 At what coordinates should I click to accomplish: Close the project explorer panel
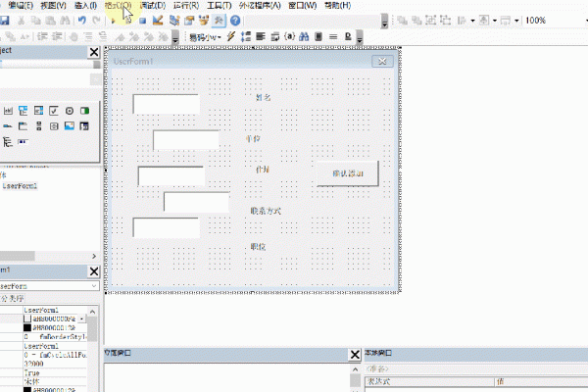coord(94,52)
